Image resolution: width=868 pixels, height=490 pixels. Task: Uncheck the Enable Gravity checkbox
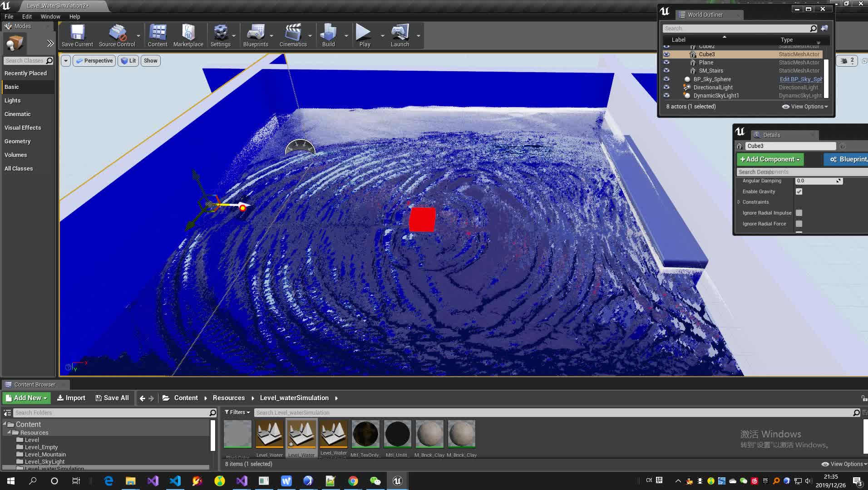pos(799,191)
